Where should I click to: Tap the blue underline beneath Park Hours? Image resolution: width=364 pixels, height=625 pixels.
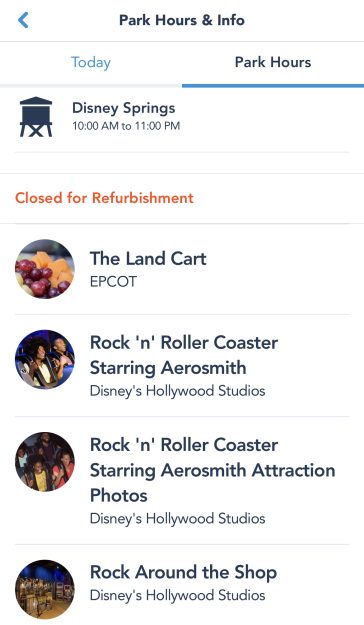[x=273, y=86]
